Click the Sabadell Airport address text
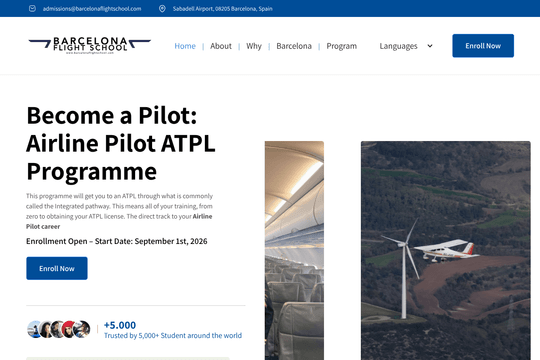Image resolution: width=540 pixels, height=360 pixels. pos(222,9)
